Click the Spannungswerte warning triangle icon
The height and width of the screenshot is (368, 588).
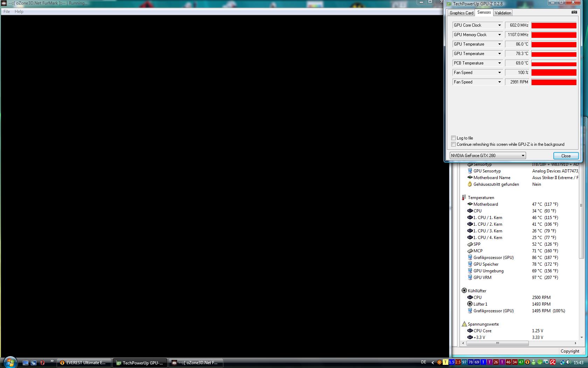click(464, 324)
